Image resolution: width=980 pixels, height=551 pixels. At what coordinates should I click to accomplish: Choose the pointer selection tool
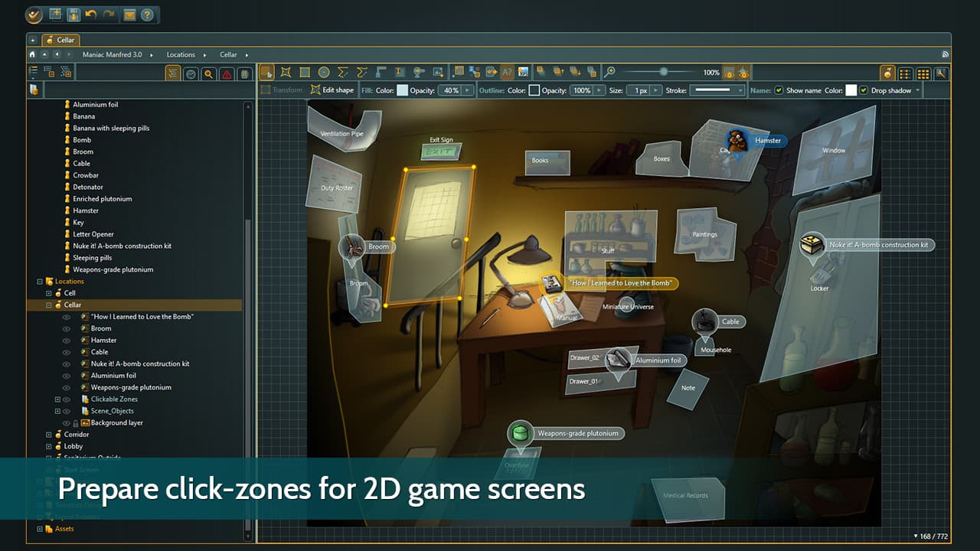pyautogui.click(x=267, y=72)
